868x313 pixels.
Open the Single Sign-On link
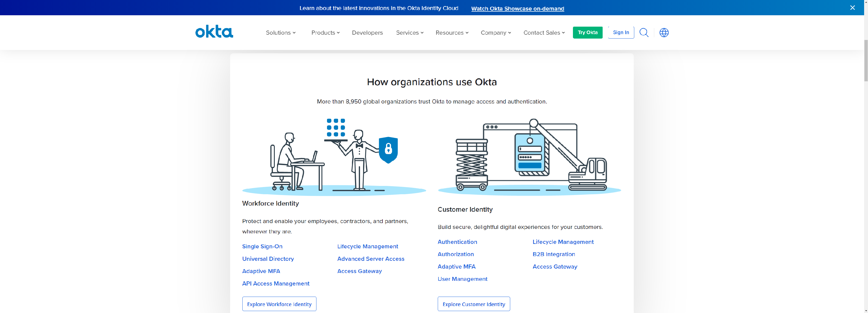[x=262, y=246]
